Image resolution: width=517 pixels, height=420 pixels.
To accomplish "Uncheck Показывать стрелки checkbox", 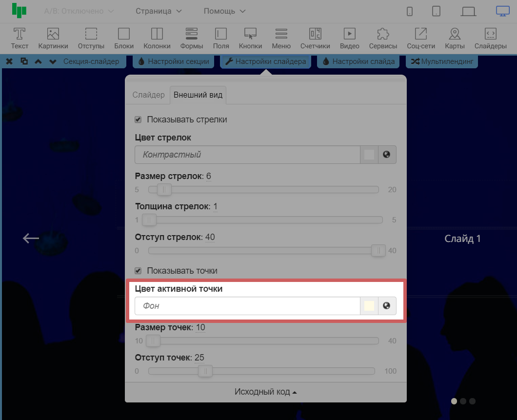I will coord(138,120).
